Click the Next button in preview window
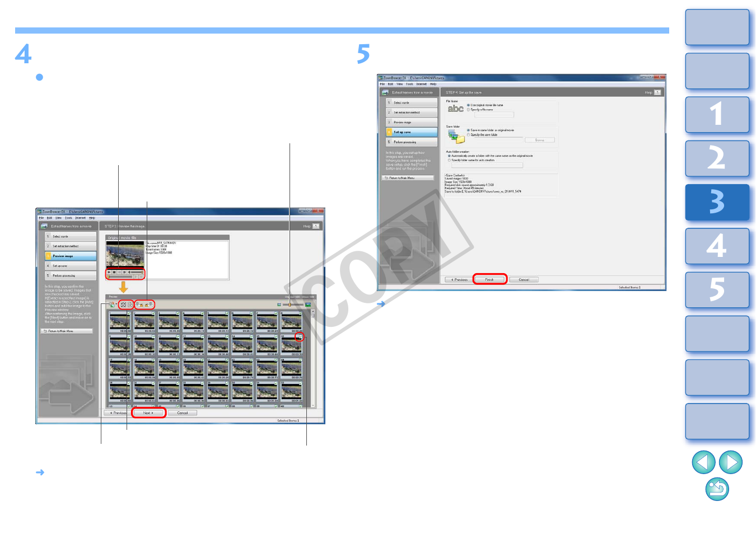 click(x=148, y=413)
